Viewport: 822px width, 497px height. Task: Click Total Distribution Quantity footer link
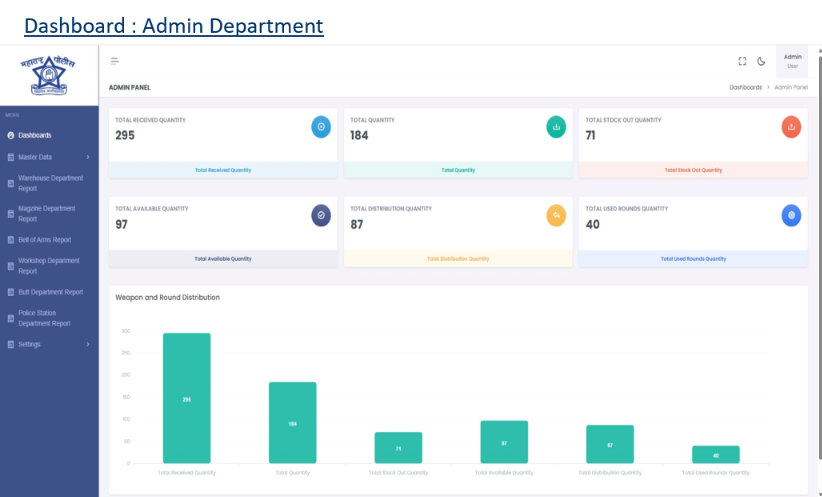click(458, 259)
